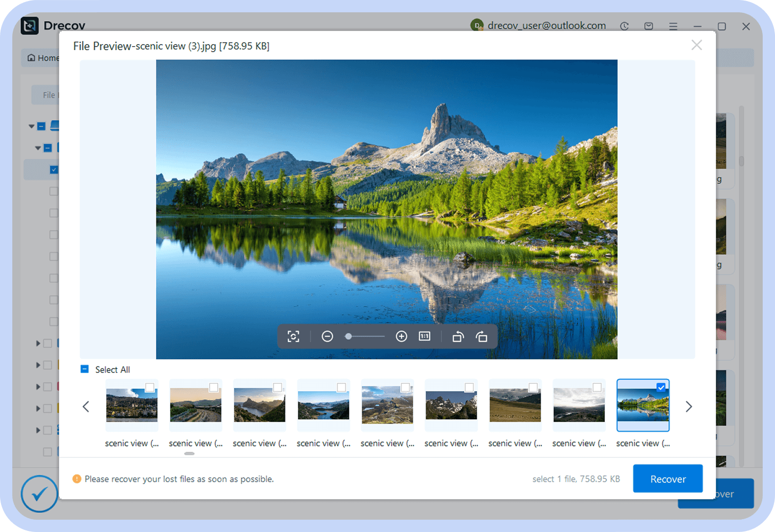Click Recover button in the preview dialog
775x532 pixels.
(x=667, y=479)
